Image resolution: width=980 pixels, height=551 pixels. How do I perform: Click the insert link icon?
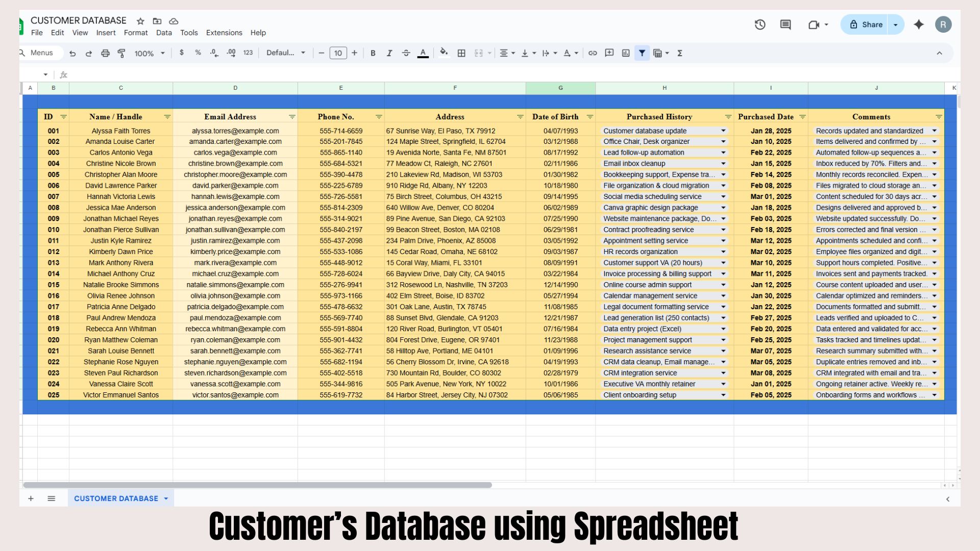[x=593, y=53]
